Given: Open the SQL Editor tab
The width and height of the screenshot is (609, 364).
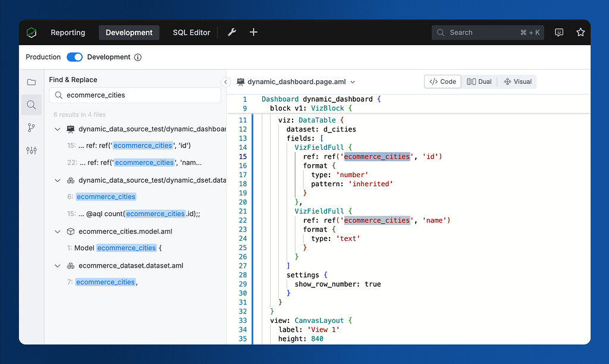Looking at the screenshot, I should [x=191, y=32].
